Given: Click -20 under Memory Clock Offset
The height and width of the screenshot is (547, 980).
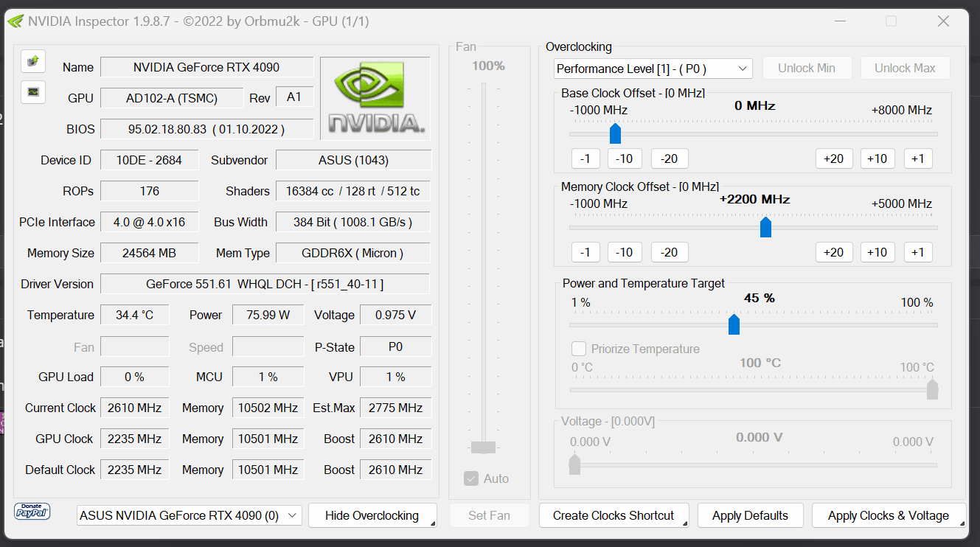Looking at the screenshot, I should tap(670, 252).
